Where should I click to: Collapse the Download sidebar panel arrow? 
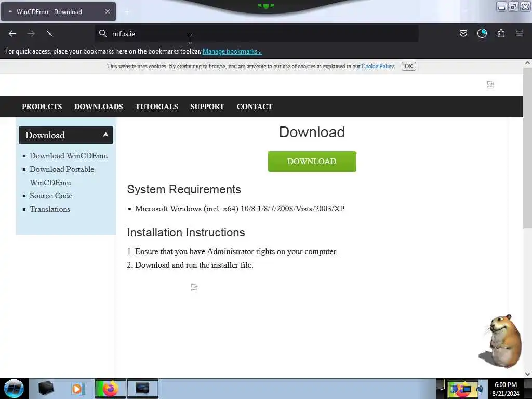(x=105, y=135)
